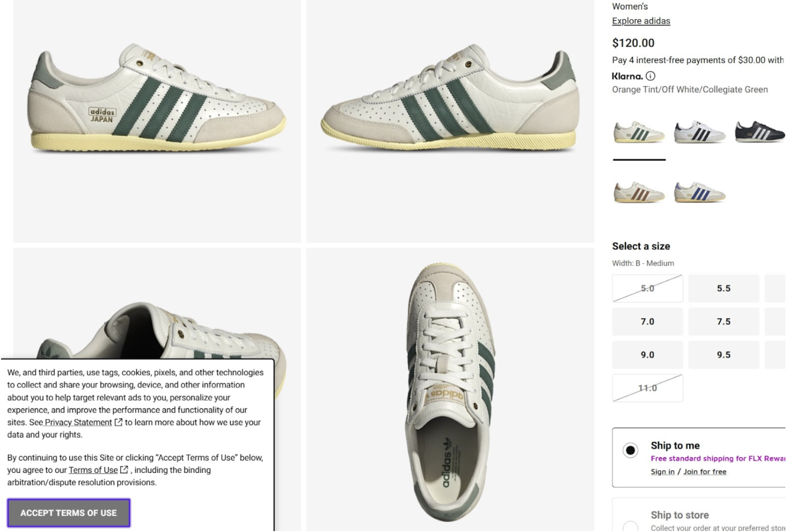Click external link icon beside Privacy Statement
Viewport: 796px width, 532px height.
tap(119, 422)
